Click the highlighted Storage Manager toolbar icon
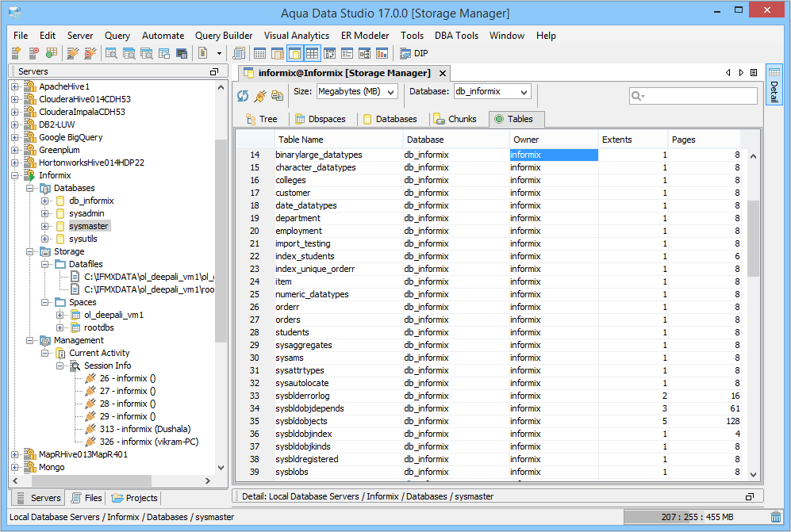791x532 pixels. tap(294, 53)
